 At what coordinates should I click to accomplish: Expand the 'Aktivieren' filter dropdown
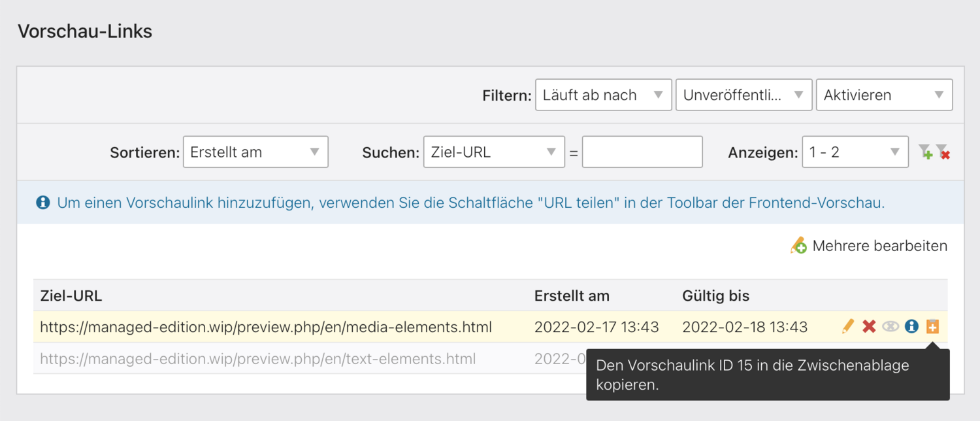(x=884, y=95)
